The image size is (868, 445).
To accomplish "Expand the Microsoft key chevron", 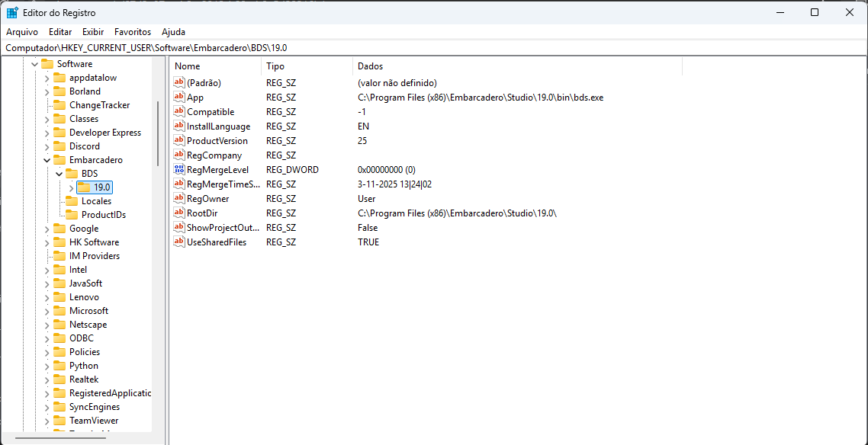I will tap(47, 311).
